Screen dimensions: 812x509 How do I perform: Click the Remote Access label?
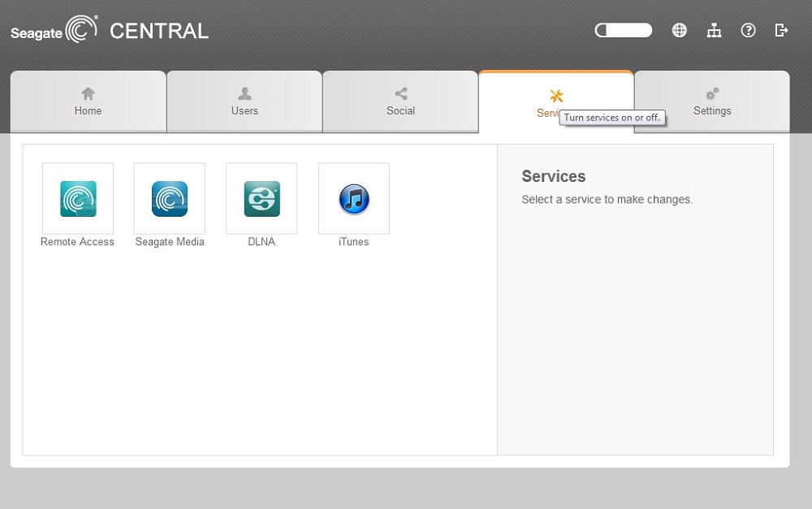[77, 242]
